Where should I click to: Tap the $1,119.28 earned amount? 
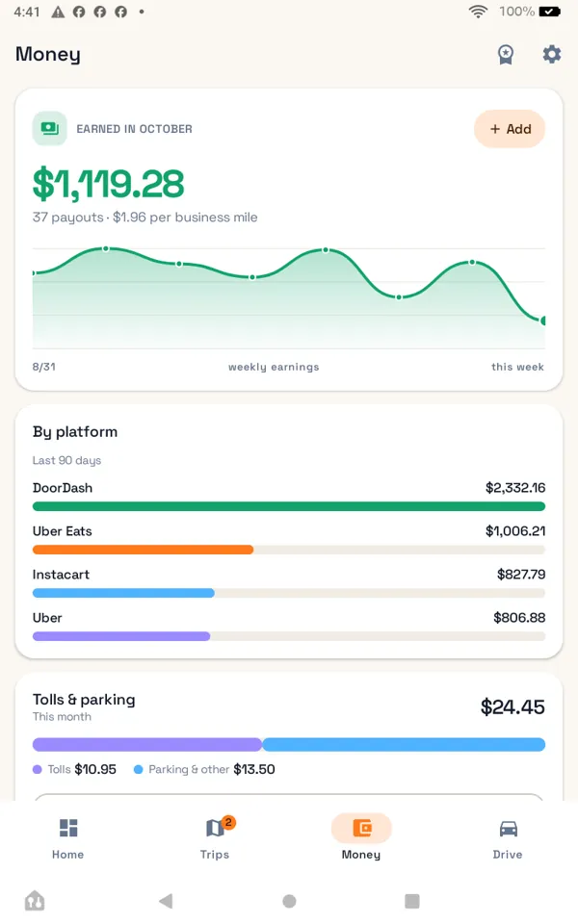pos(109,183)
